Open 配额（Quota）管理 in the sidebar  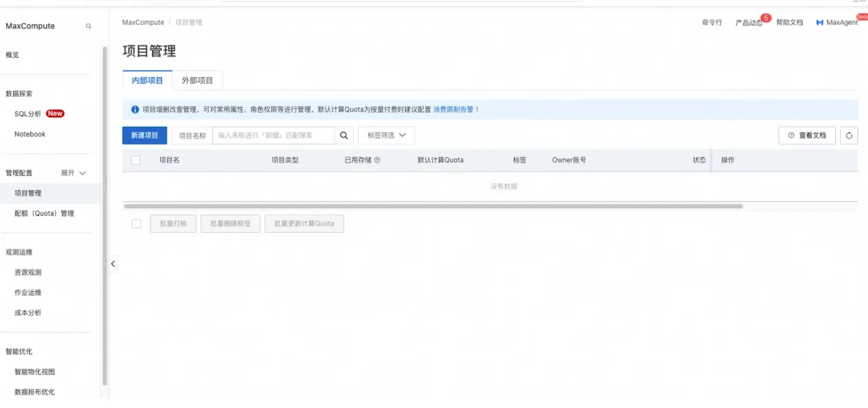pyautogui.click(x=44, y=214)
